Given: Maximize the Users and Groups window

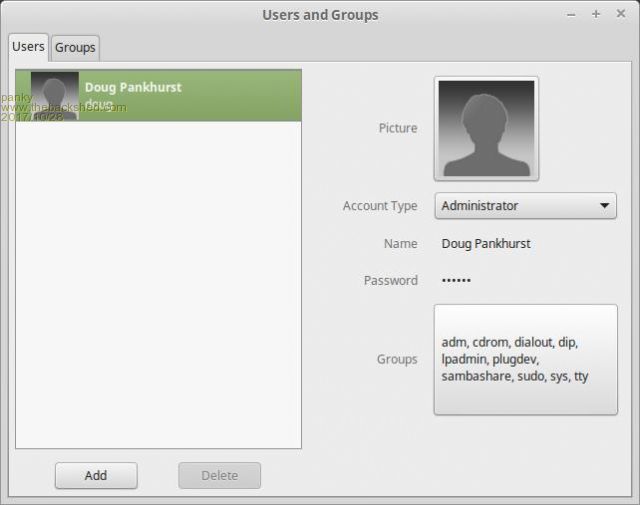Looking at the screenshot, I should pos(596,15).
